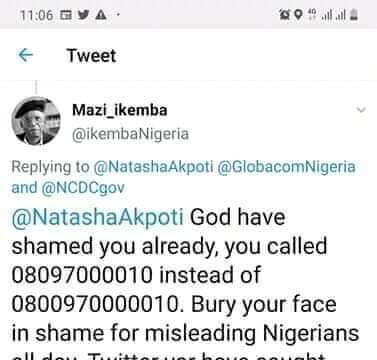Open the Mazi_ikemba display name profile
Screen dimensions: 377x360
click(x=120, y=110)
